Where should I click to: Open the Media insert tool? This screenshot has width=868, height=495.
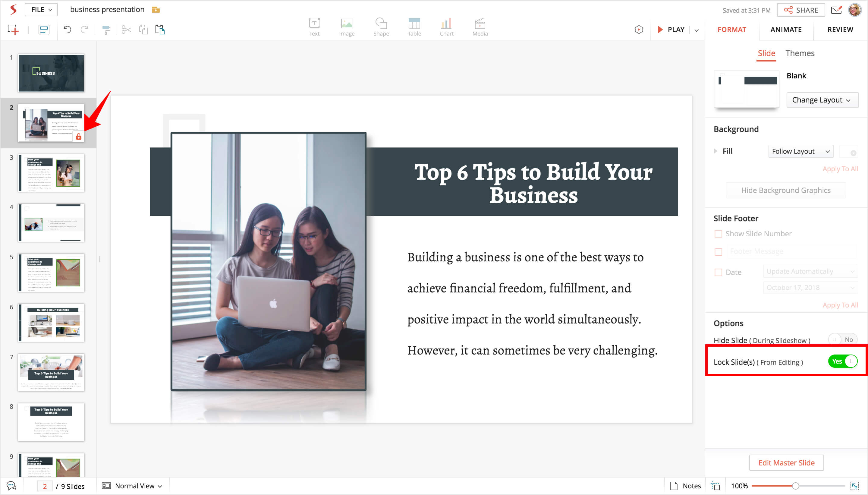(x=480, y=27)
